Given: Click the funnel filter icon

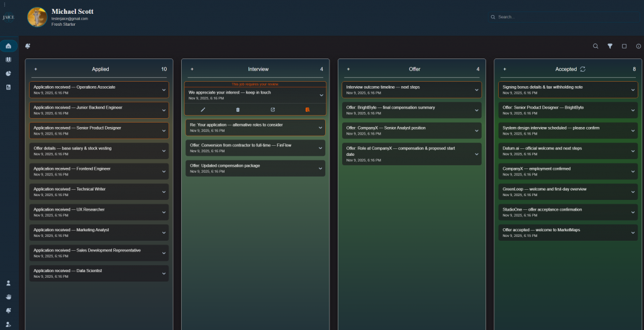Looking at the screenshot, I should [x=610, y=46].
